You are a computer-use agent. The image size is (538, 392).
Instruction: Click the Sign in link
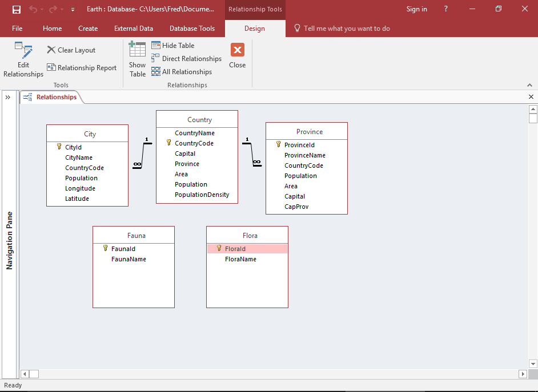point(416,9)
